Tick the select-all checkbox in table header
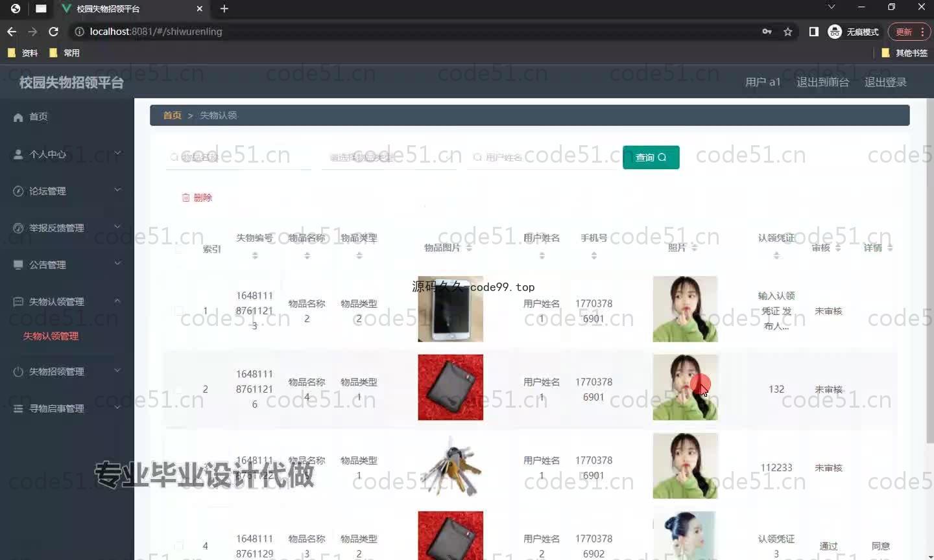Image resolution: width=934 pixels, height=560 pixels. (x=178, y=248)
